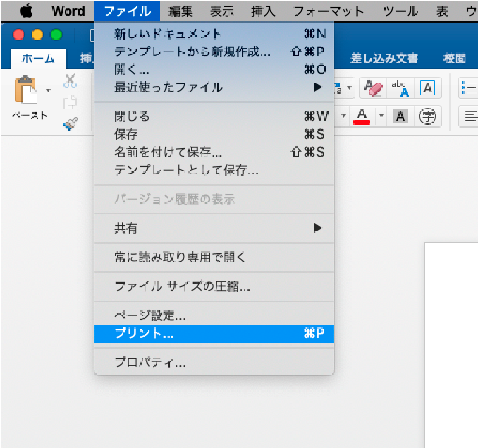
Task: Click the Paste clipboard icon
Action: [26, 90]
